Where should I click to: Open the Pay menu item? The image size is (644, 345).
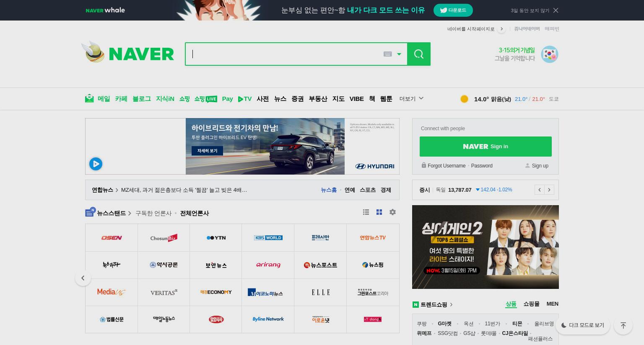[x=228, y=99]
